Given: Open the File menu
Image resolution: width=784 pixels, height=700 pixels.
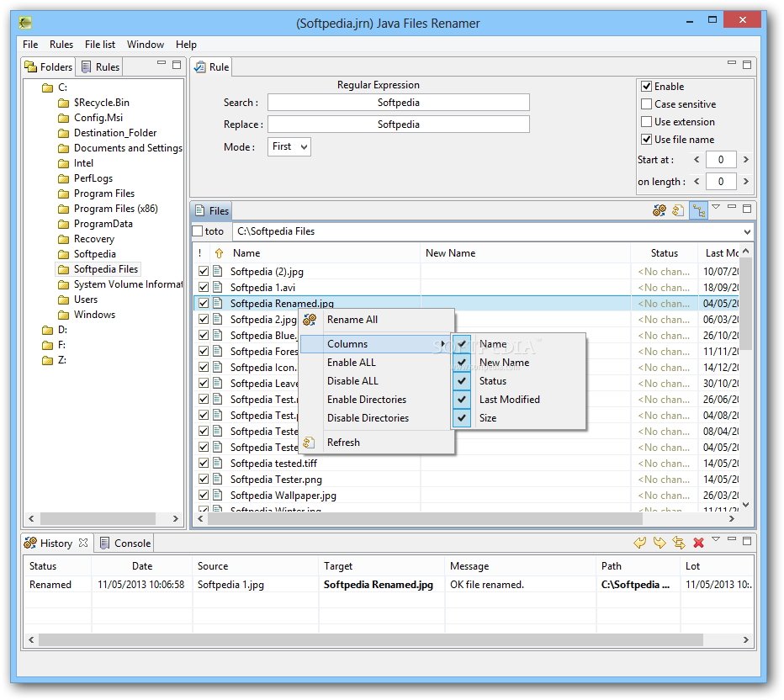Looking at the screenshot, I should pos(30,45).
